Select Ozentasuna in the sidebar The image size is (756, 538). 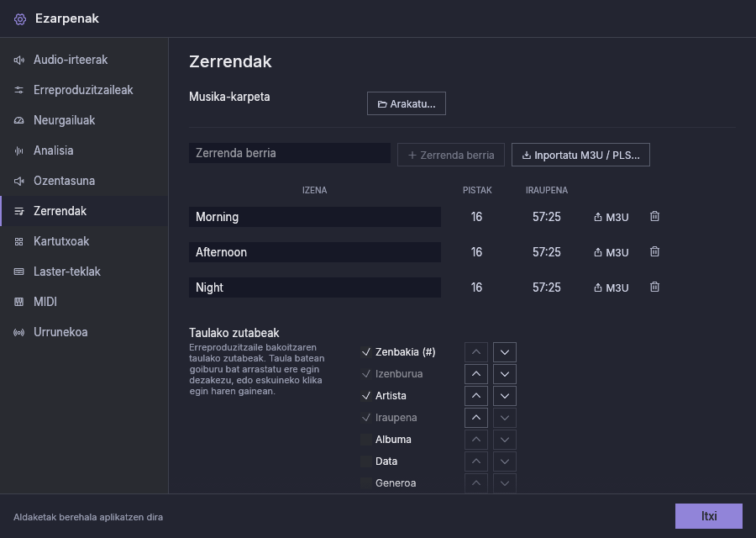click(x=84, y=181)
